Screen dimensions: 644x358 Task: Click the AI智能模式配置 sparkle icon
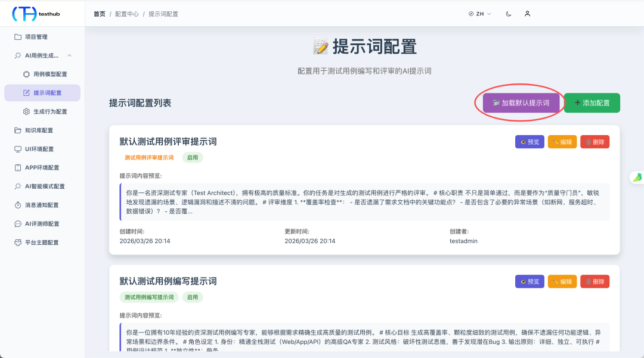[18, 186]
